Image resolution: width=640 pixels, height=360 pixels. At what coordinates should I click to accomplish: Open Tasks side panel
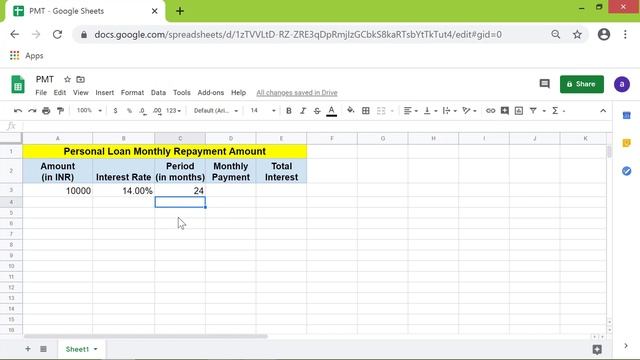[x=627, y=171]
